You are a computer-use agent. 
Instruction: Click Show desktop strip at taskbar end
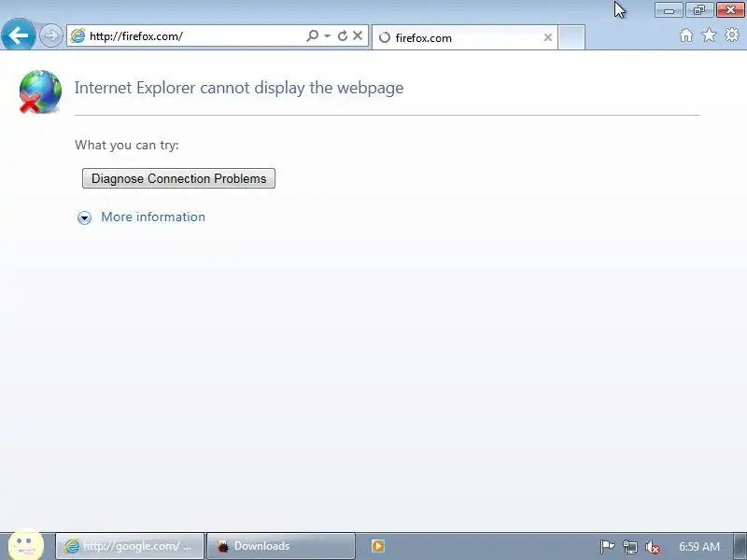740,546
